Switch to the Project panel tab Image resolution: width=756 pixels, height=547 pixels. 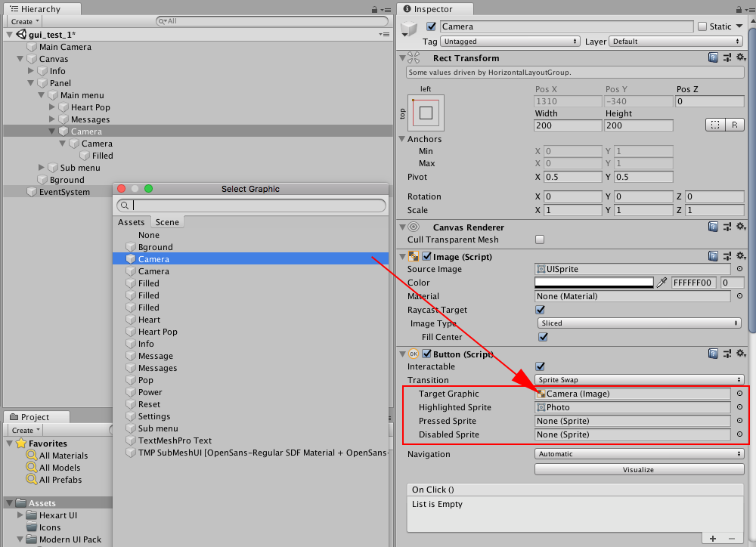click(34, 416)
